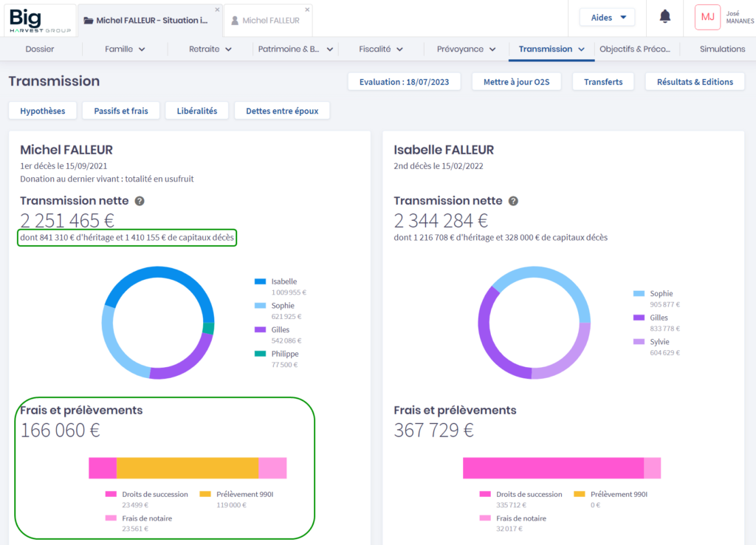The height and width of the screenshot is (545, 756).
Task: Expand the Aides dropdown
Action: pos(607,17)
